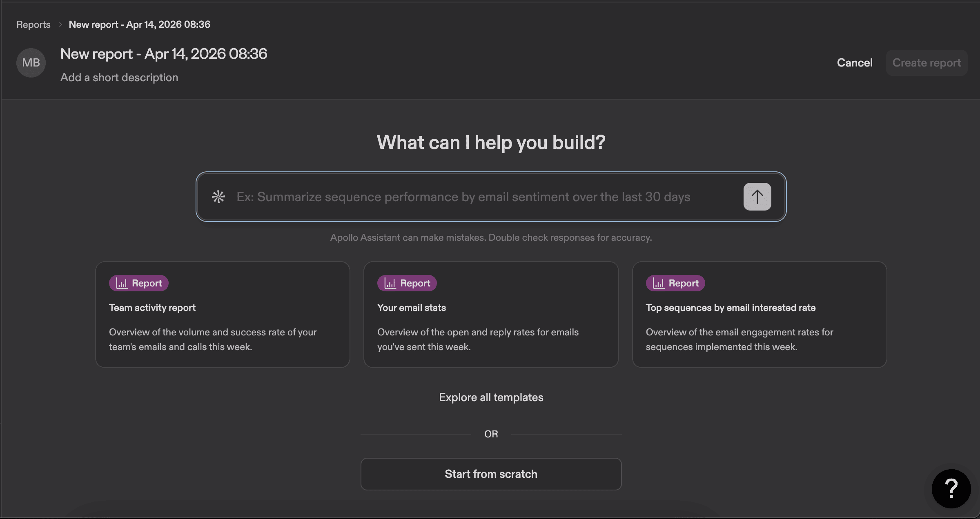Click the submit arrow to send prompt

click(757, 197)
